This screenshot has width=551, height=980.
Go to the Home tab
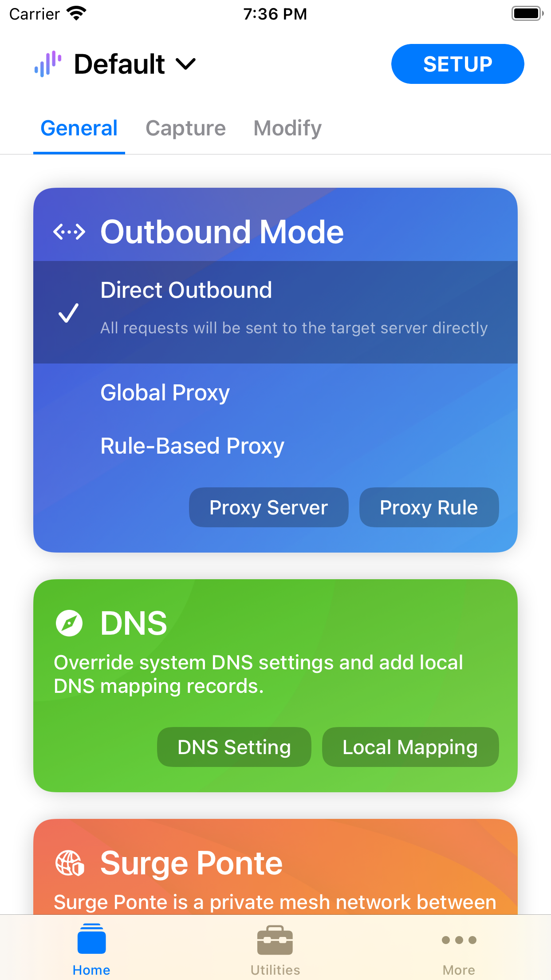[x=91, y=949]
